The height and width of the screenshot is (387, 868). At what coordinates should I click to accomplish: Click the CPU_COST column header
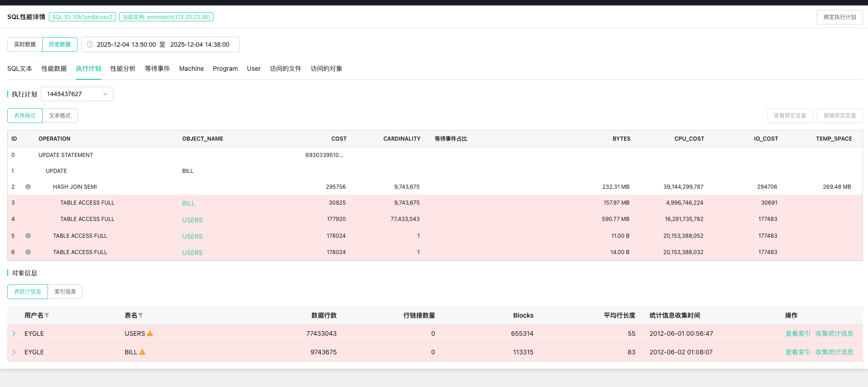pos(689,139)
